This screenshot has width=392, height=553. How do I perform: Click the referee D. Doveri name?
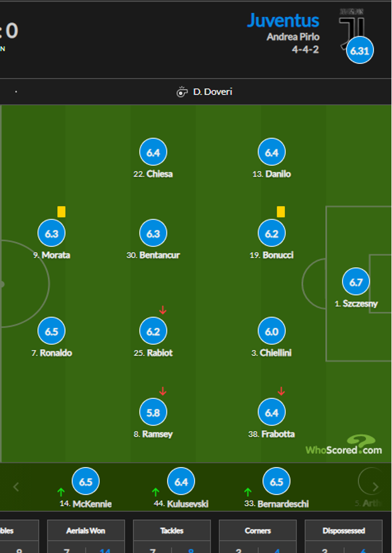212,92
